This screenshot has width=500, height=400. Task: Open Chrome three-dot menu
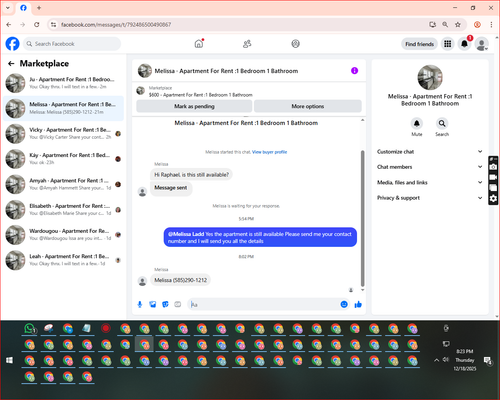[x=491, y=24]
